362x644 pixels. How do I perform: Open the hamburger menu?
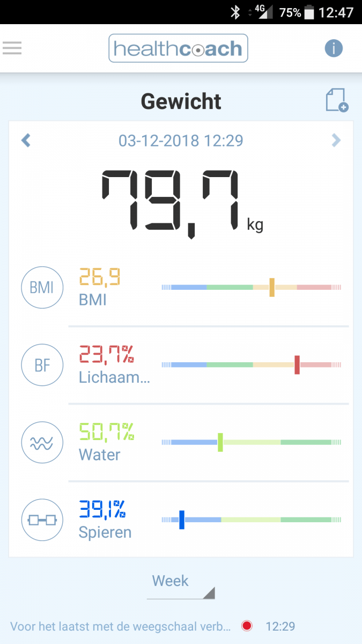coord(12,48)
